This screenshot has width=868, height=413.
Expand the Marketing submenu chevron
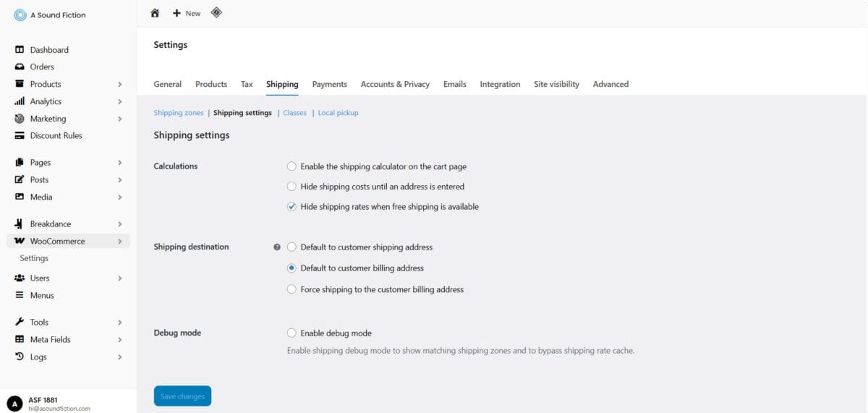coord(120,119)
